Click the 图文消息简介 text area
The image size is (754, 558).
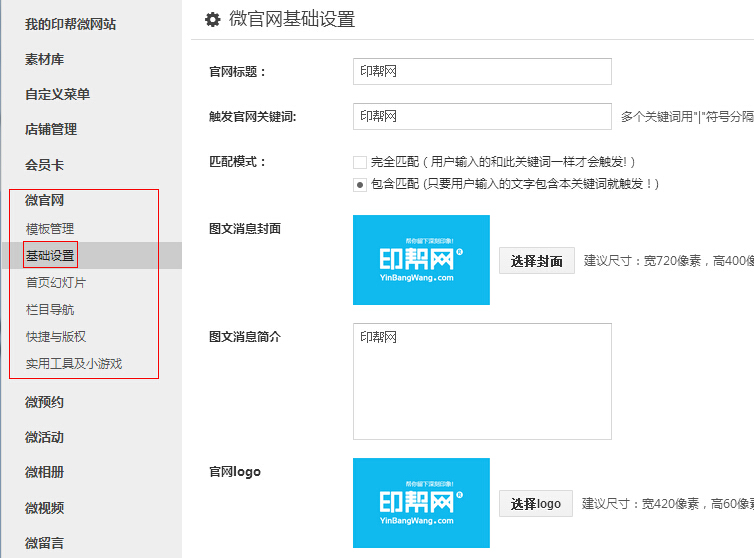[482, 381]
